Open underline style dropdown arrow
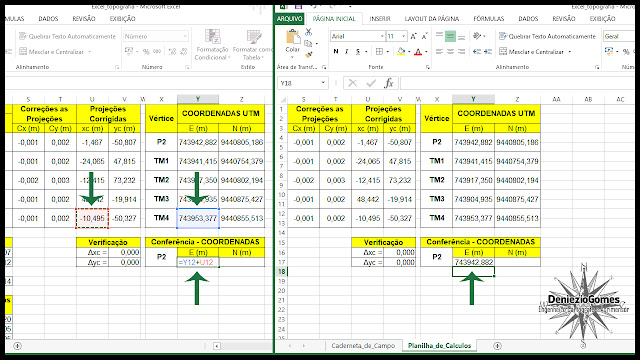The width and height of the screenshot is (640, 360). (x=366, y=52)
